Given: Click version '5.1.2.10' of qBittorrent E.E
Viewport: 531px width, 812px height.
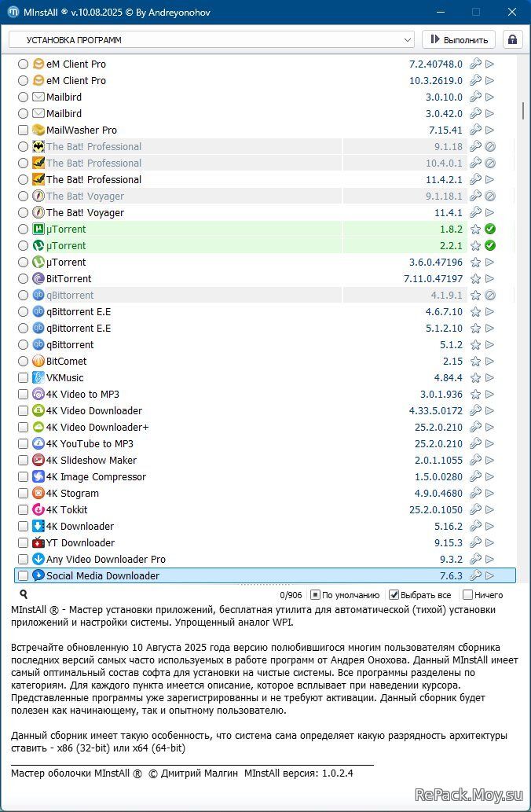Looking at the screenshot, I should point(444,329).
